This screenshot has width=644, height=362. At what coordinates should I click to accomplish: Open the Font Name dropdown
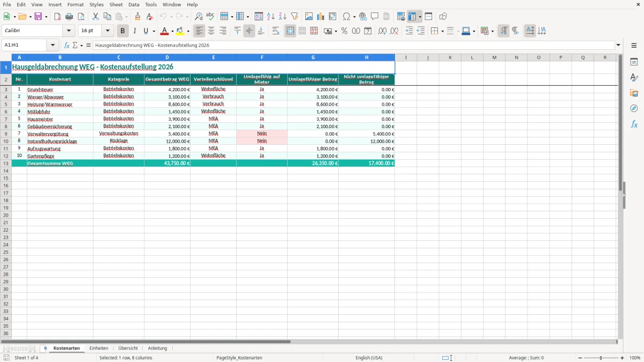(x=69, y=31)
